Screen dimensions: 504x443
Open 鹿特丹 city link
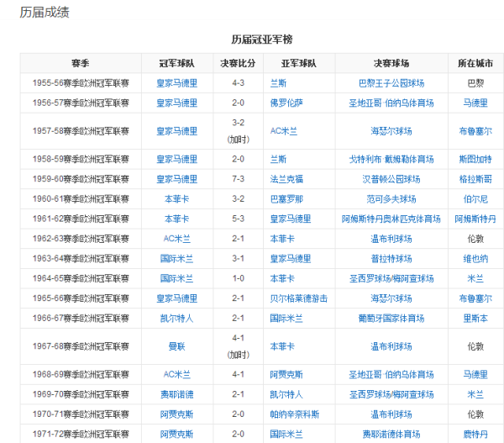pyautogui.click(x=475, y=435)
